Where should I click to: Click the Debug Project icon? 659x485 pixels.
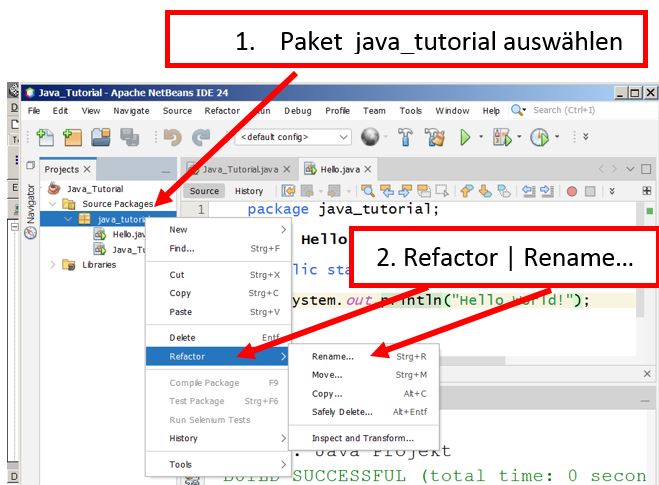(x=502, y=137)
